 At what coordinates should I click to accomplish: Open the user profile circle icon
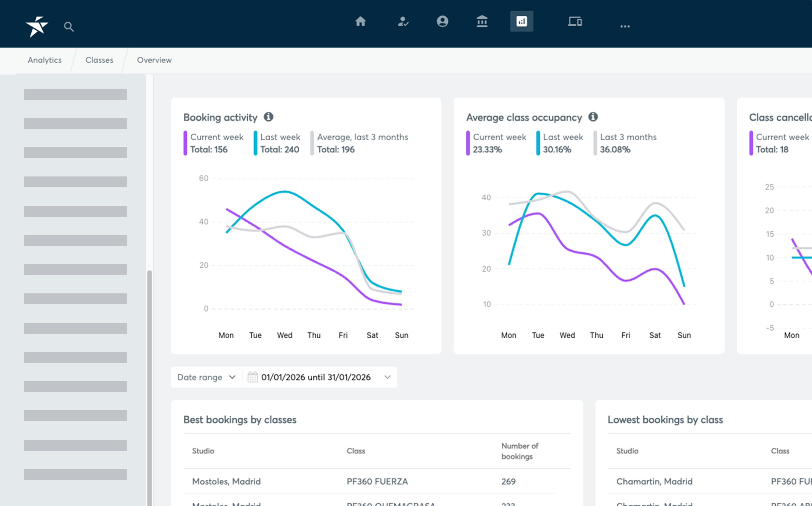pyautogui.click(x=442, y=21)
